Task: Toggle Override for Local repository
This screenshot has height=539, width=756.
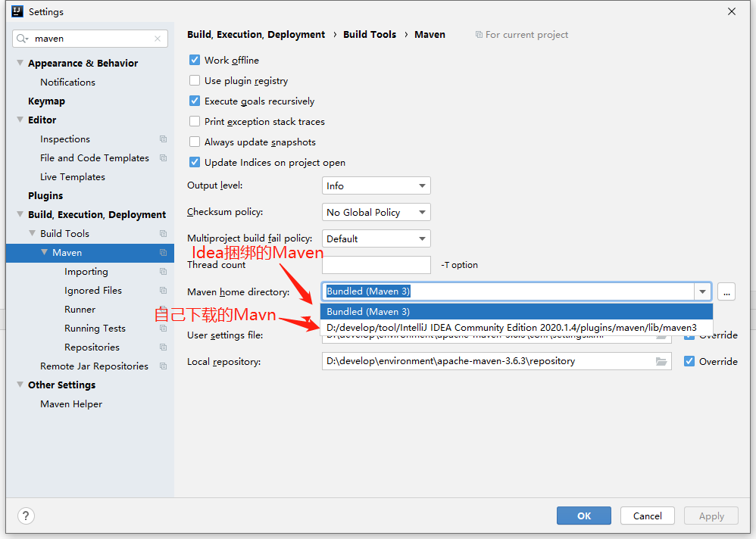Action: (x=689, y=361)
